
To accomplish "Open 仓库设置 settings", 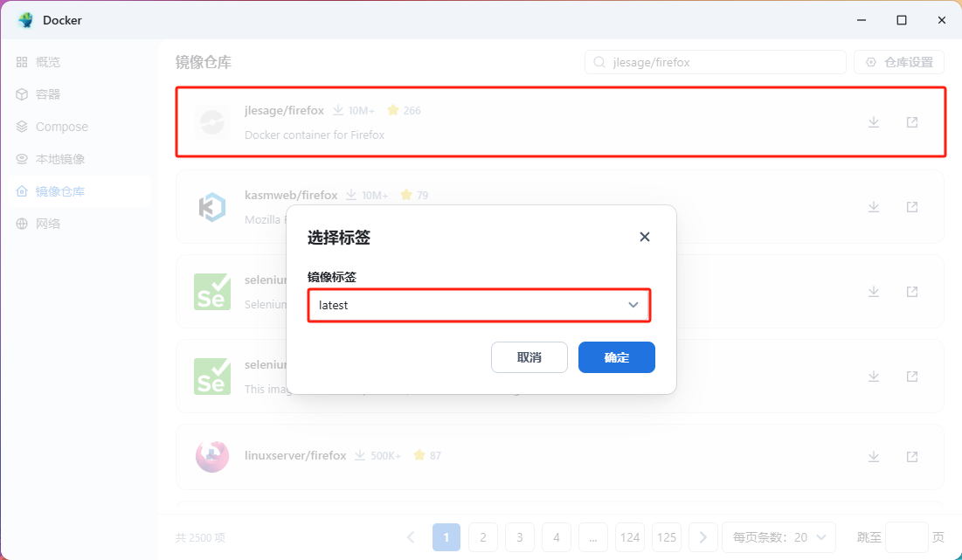I will tap(899, 62).
